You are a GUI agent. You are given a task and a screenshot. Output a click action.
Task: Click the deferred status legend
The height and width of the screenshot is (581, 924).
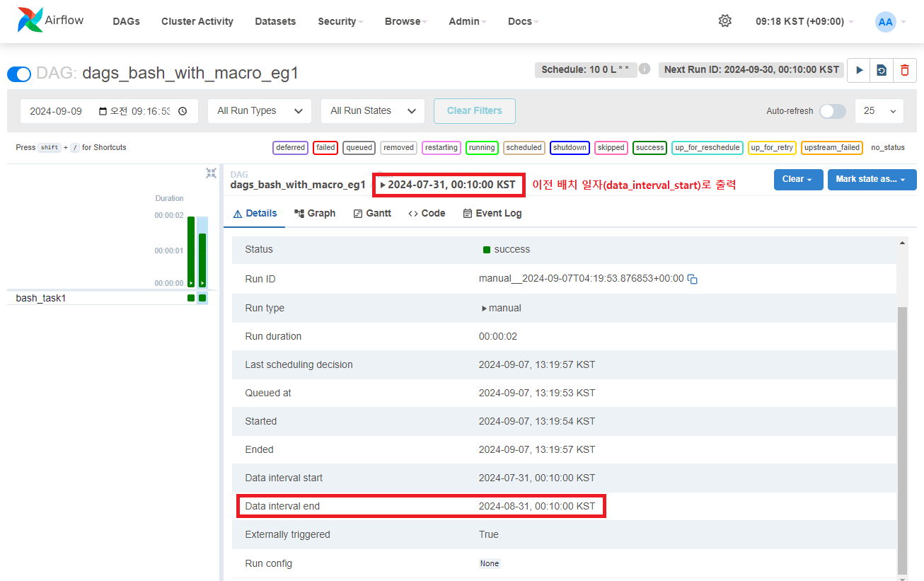291,148
